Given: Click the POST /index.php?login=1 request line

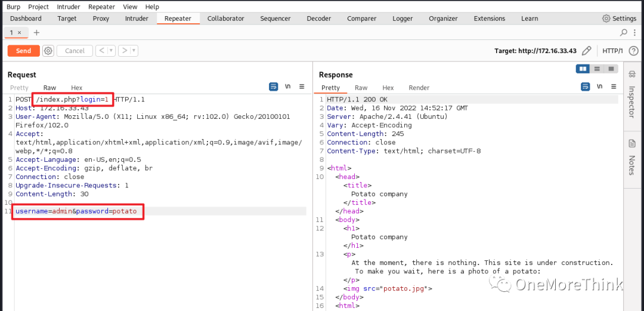Looking at the screenshot, I should pyautogui.click(x=80, y=100).
